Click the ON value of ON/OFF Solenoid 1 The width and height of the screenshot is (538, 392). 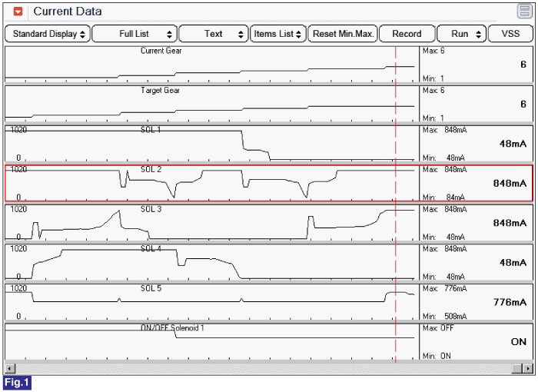click(519, 342)
